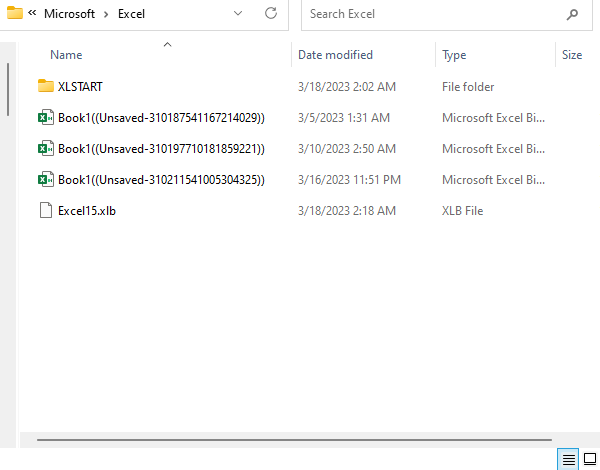This screenshot has width=600, height=470.
Task: Click Excel icon of Book1 Unsaved-310197710181859221
Action: click(46, 148)
